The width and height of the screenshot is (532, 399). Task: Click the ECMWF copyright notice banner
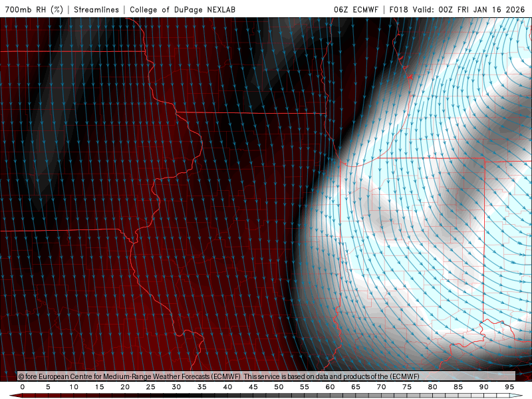(267, 376)
